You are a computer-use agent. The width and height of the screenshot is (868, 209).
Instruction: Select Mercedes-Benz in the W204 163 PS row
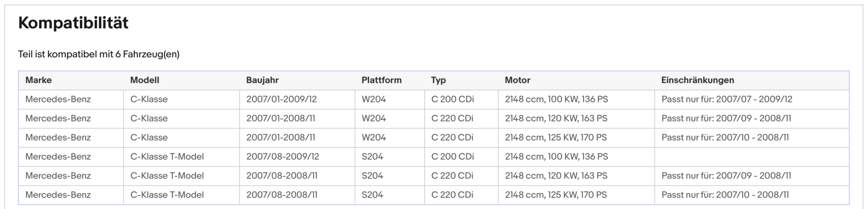[58, 119]
